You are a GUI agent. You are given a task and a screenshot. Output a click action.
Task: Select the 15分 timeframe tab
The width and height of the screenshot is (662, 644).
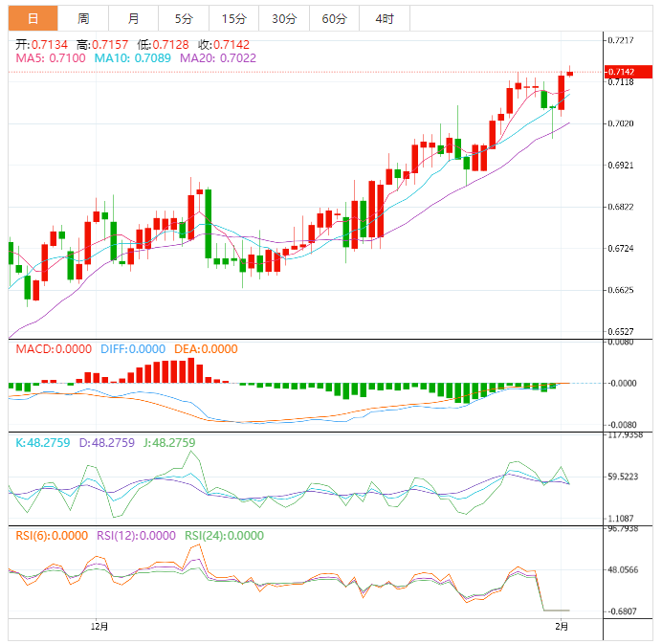[233, 18]
